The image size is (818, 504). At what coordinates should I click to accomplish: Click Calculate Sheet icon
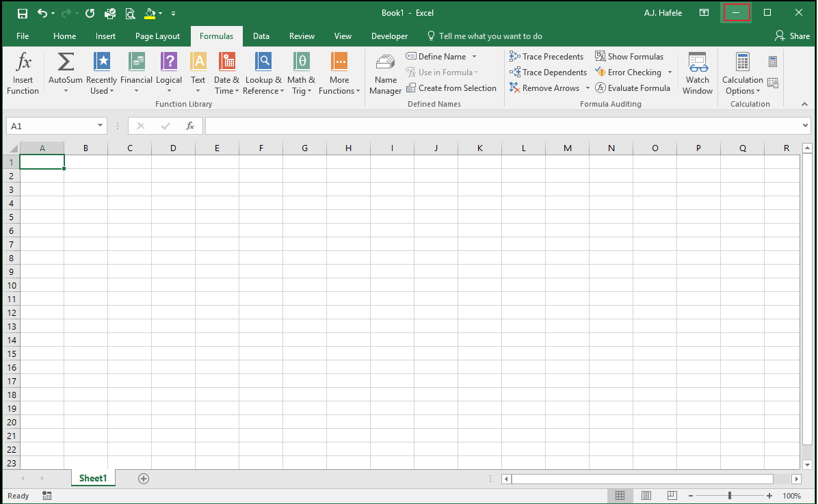click(773, 83)
